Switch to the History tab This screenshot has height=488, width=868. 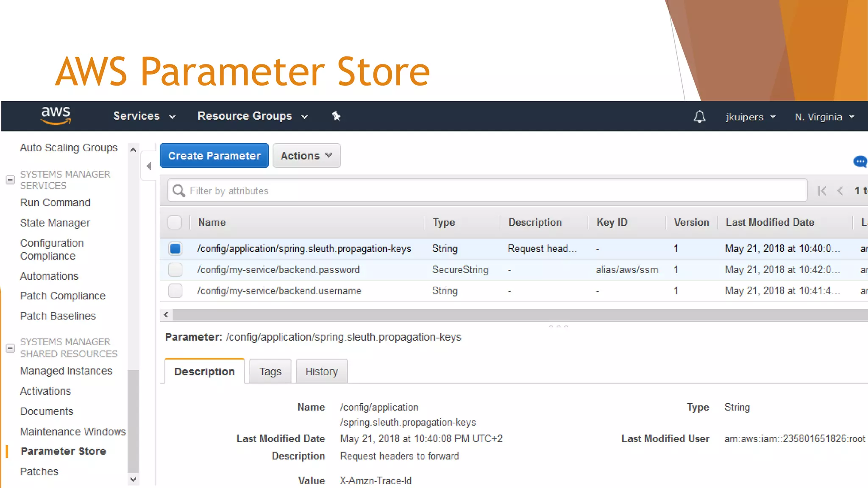(x=322, y=372)
